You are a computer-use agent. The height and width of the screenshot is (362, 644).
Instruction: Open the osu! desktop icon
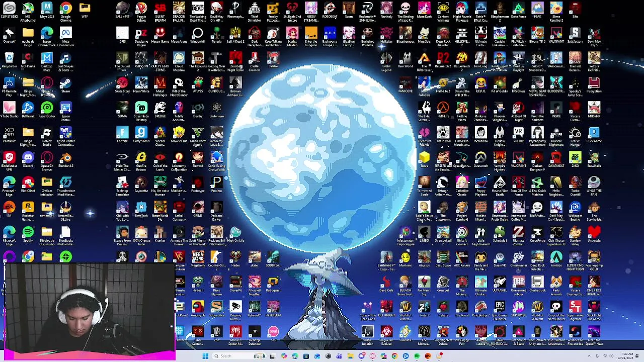point(273,334)
